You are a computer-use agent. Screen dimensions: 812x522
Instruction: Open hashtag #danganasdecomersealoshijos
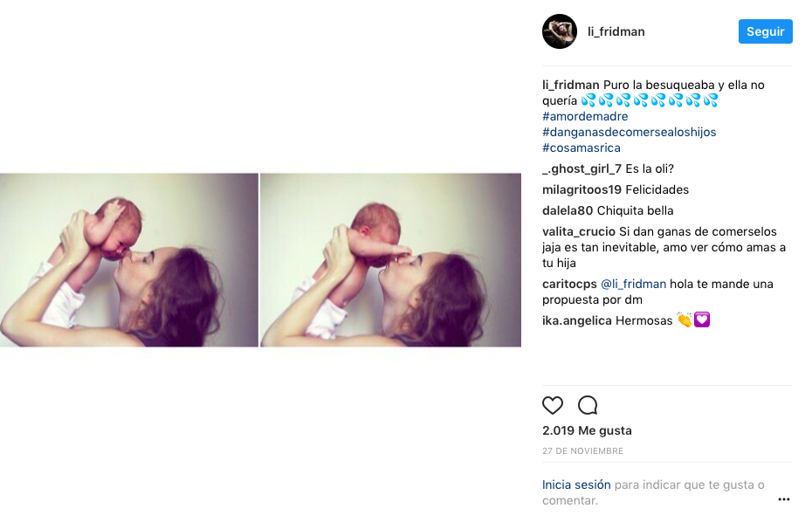629,132
